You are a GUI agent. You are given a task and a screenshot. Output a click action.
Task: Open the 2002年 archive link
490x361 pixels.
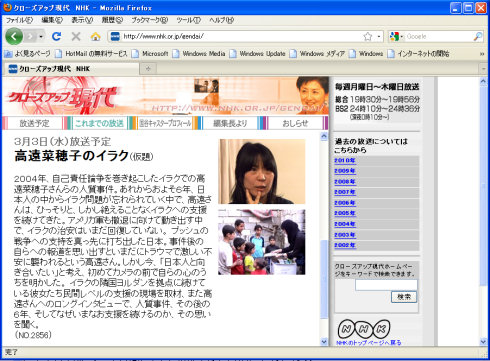[x=345, y=245]
